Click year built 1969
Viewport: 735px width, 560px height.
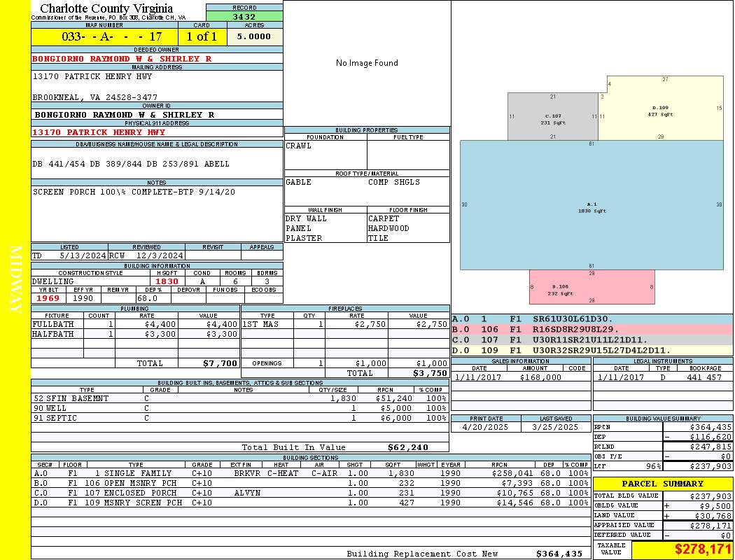point(48,298)
